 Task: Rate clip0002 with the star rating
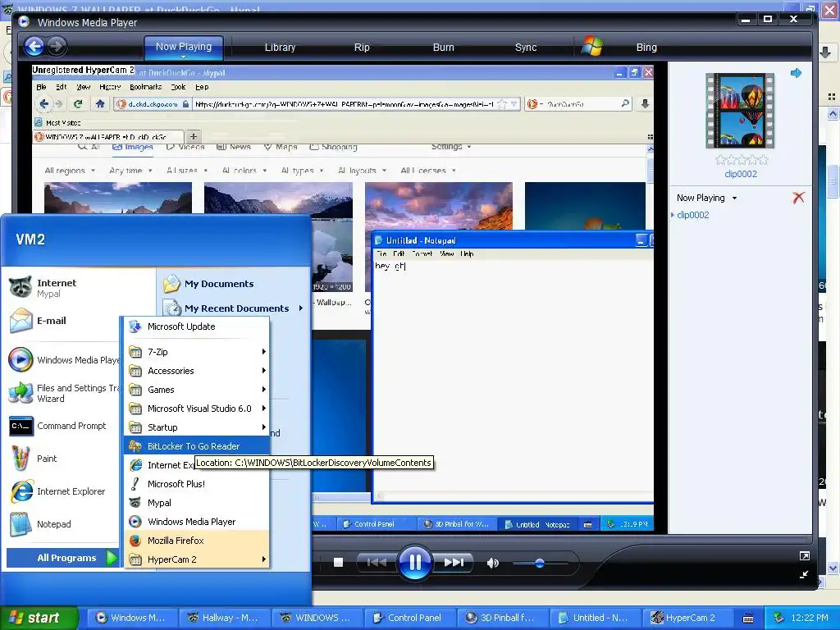click(x=742, y=160)
